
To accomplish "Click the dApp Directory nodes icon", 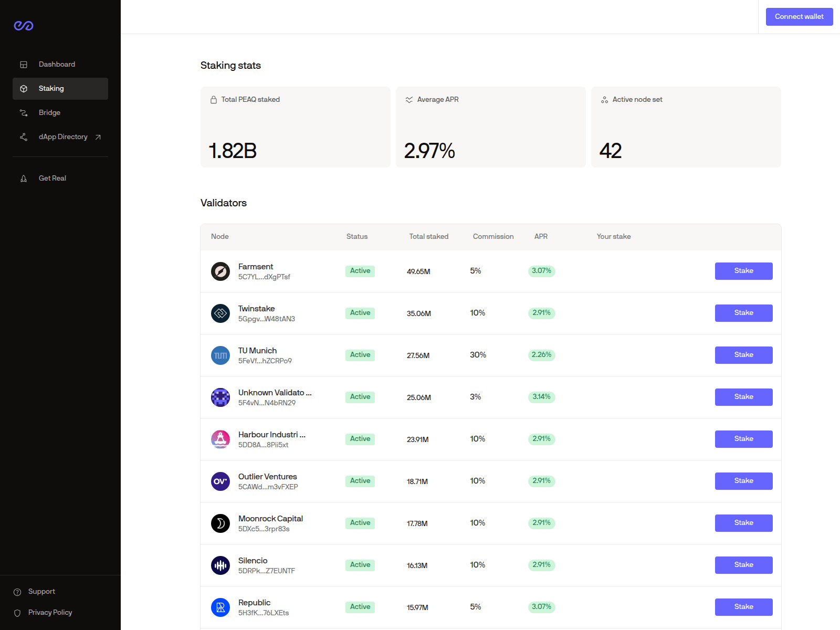I will point(24,137).
